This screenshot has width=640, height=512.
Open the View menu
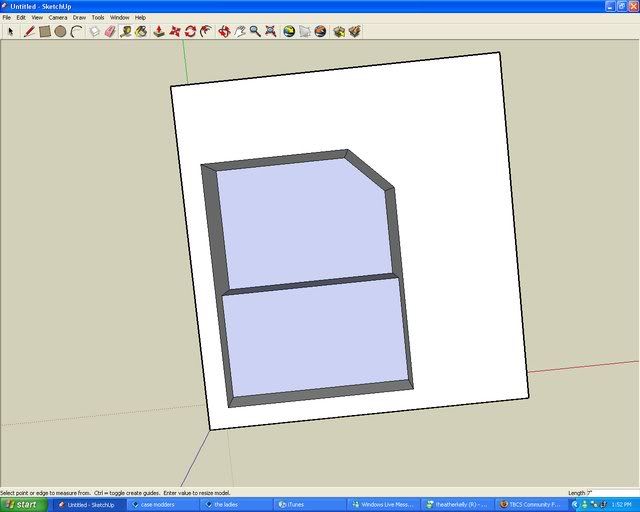pyautogui.click(x=37, y=18)
